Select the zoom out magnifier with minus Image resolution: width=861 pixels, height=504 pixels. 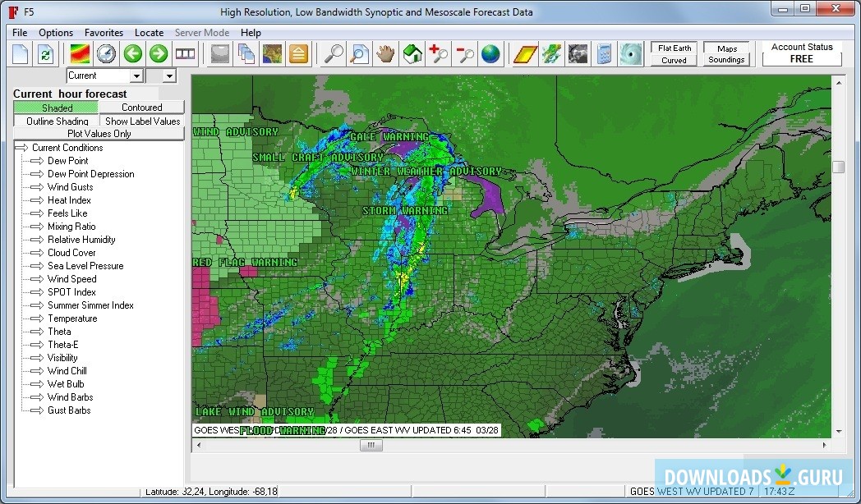coord(465,53)
